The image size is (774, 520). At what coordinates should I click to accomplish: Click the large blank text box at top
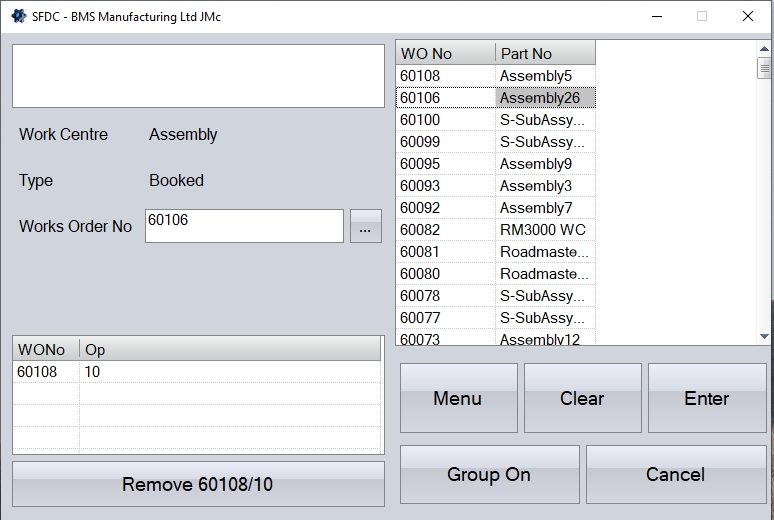coord(198,76)
